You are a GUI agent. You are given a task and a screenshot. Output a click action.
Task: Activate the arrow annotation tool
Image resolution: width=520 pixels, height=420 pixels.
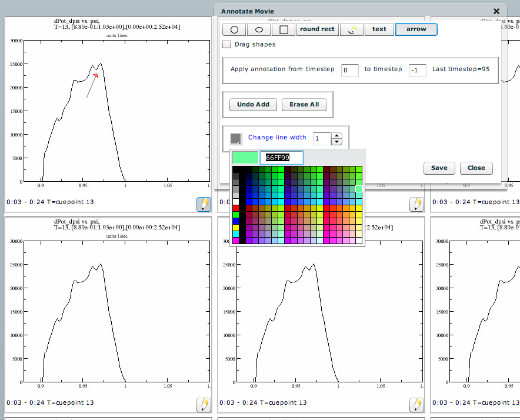click(x=416, y=29)
